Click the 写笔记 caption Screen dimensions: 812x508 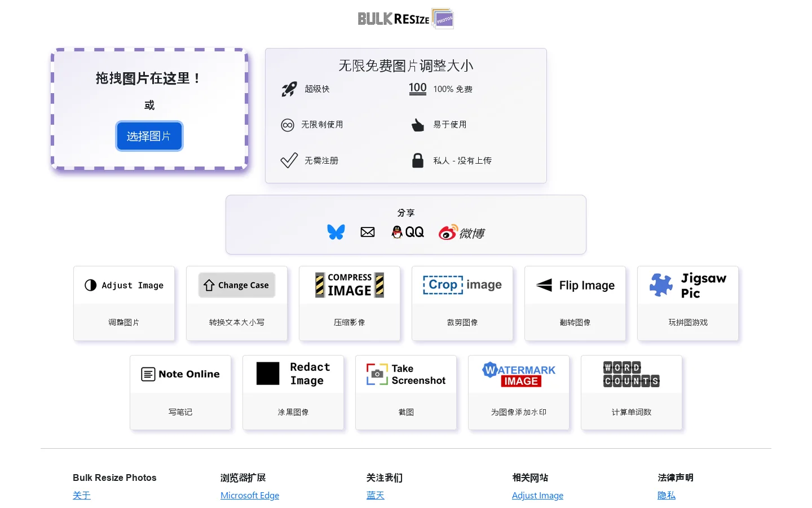[x=180, y=412]
